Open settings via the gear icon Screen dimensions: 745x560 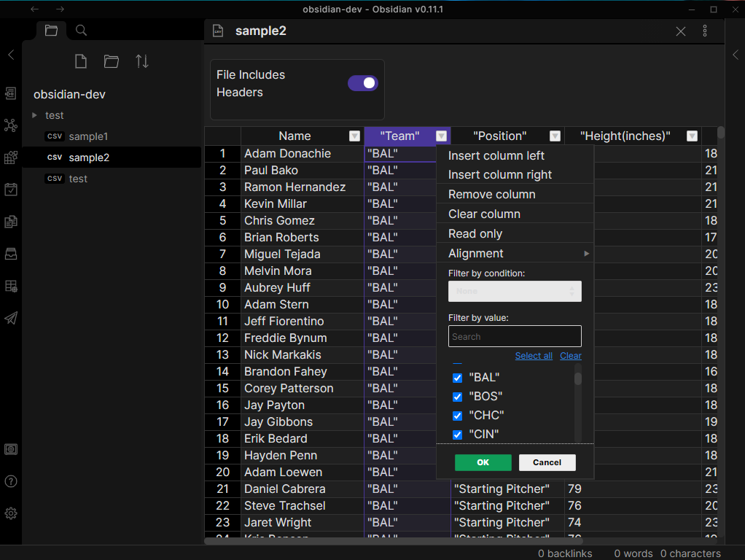[x=11, y=513]
